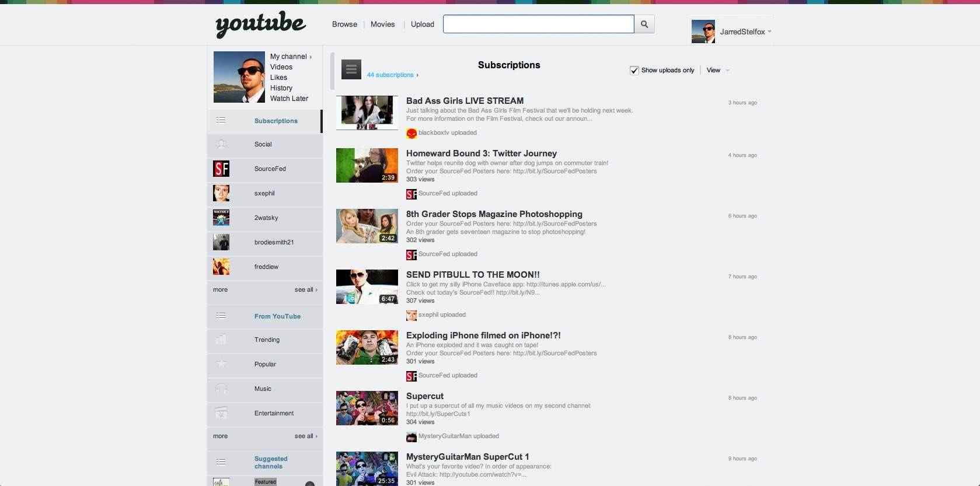Click the Popular star icon
This screenshot has height=486, width=980.
tap(221, 364)
